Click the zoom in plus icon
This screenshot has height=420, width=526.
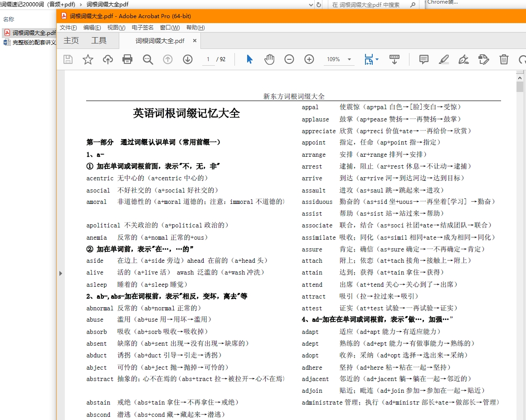coord(309,59)
